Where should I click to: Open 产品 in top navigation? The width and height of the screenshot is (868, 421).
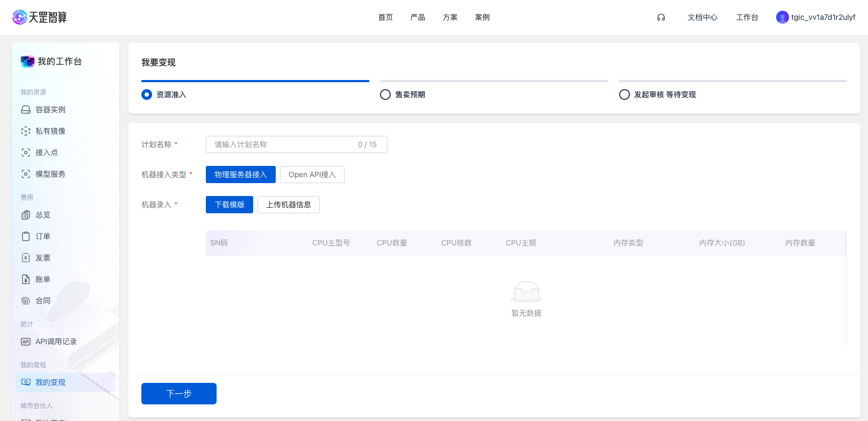tap(418, 17)
